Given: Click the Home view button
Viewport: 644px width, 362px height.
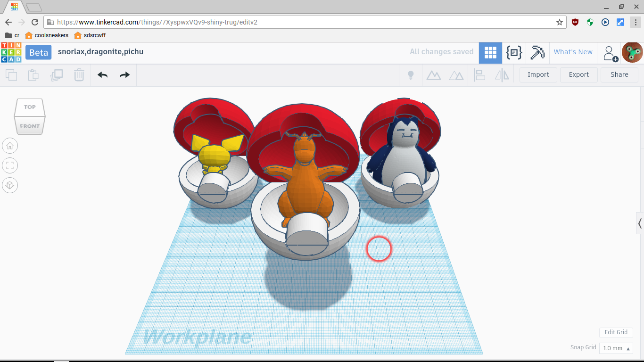Looking at the screenshot, I should (x=10, y=146).
